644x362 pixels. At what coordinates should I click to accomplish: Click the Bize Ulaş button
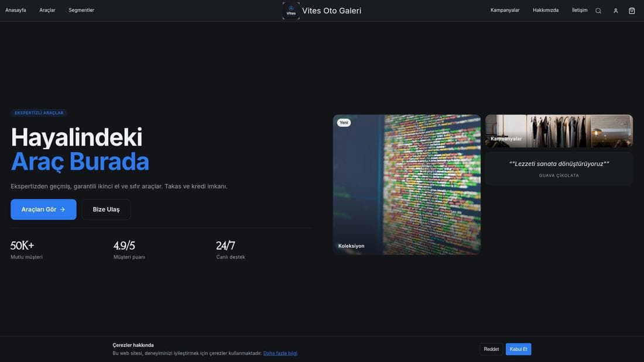[x=106, y=209]
